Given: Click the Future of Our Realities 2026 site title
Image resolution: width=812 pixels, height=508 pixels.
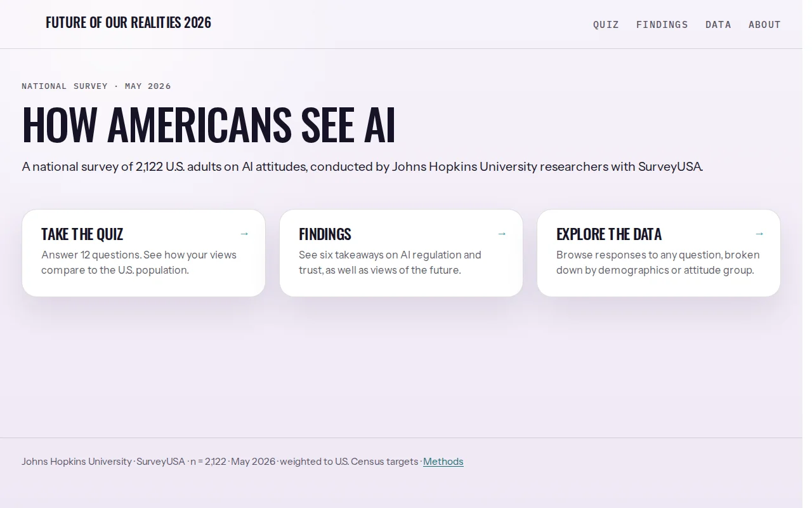Looking at the screenshot, I should click(x=128, y=23).
